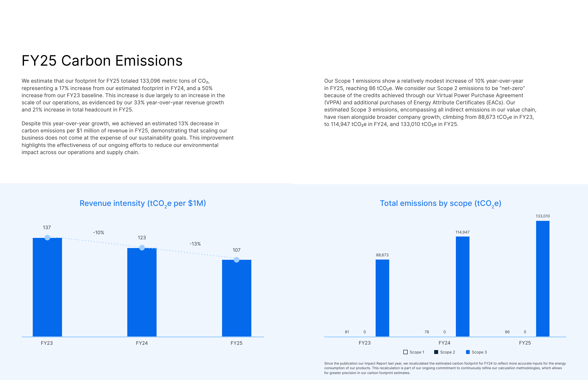Click the Scope 3 legend swatch
Image resolution: width=588 pixels, height=380 pixels.
pyautogui.click(x=468, y=352)
